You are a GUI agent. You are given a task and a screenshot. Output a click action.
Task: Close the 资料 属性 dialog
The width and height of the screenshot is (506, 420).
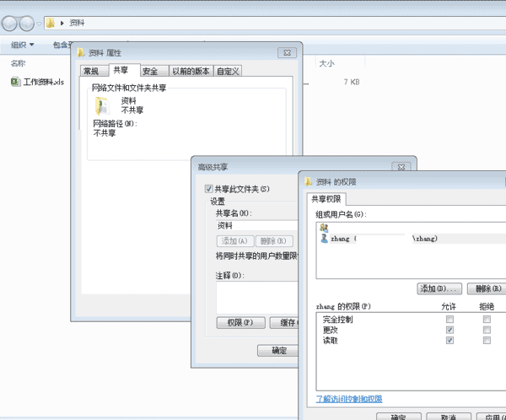pos(287,52)
